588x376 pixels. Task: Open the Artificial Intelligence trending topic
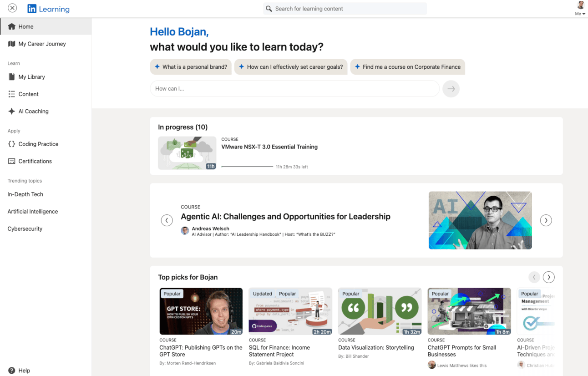pyautogui.click(x=33, y=212)
